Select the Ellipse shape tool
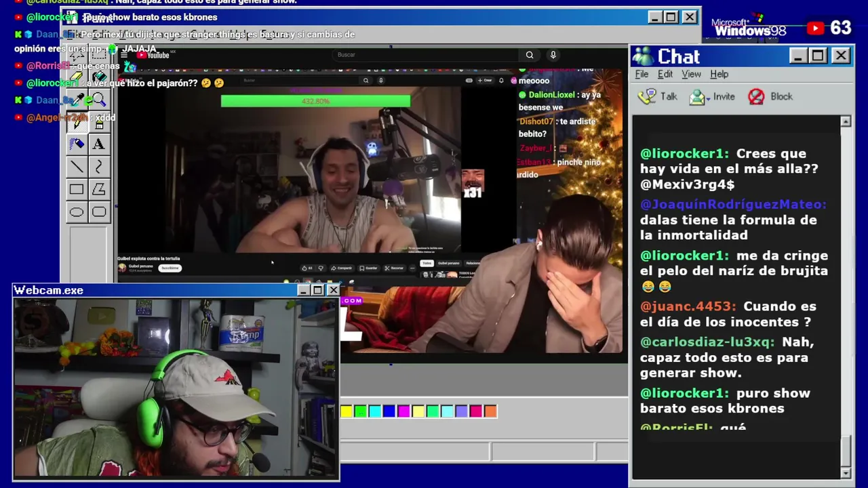This screenshot has height=488, width=868. (x=77, y=212)
